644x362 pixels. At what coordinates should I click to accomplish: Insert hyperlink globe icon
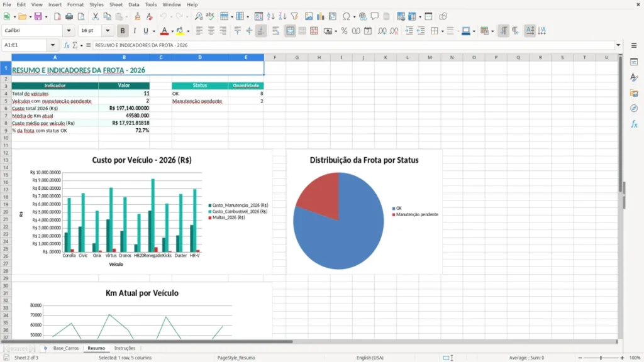[363, 16]
